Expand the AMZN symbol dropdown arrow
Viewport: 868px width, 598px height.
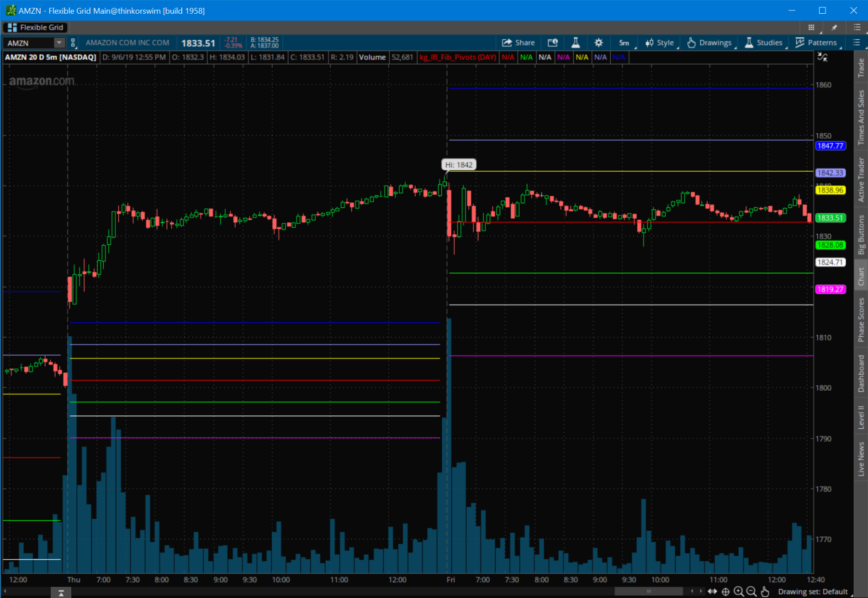[59, 43]
